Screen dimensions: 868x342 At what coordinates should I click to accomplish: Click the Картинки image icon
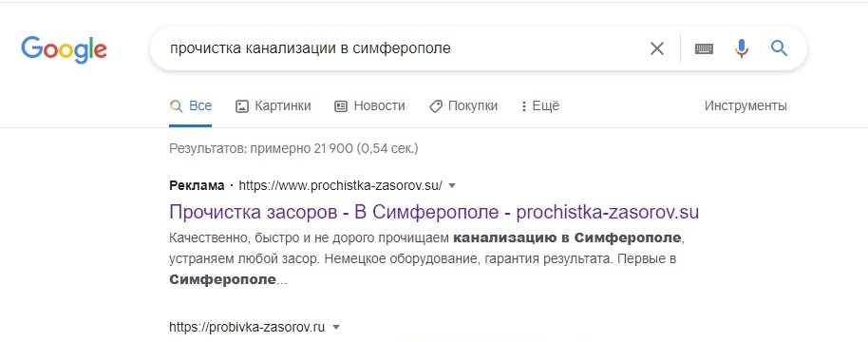[x=242, y=106]
